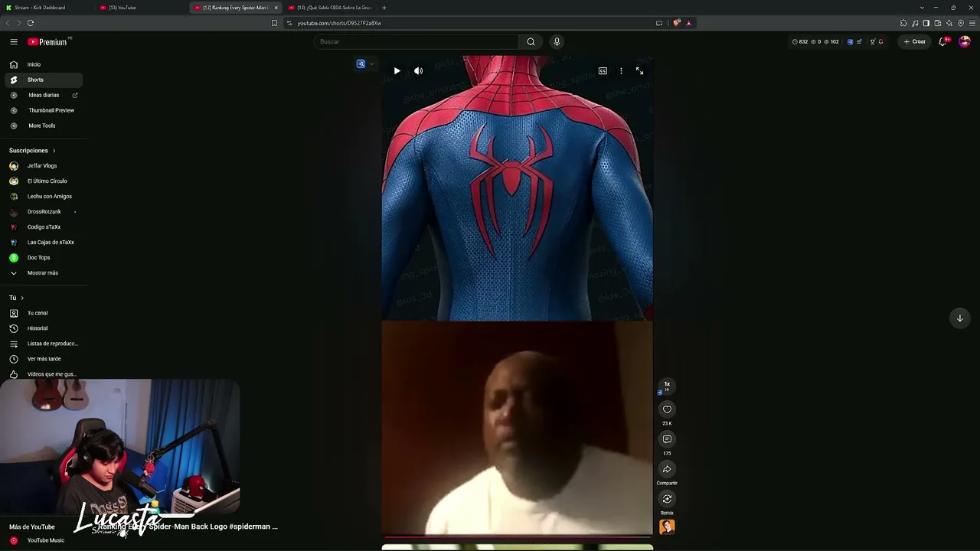Select Shorts in the sidebar

[44, 80]
